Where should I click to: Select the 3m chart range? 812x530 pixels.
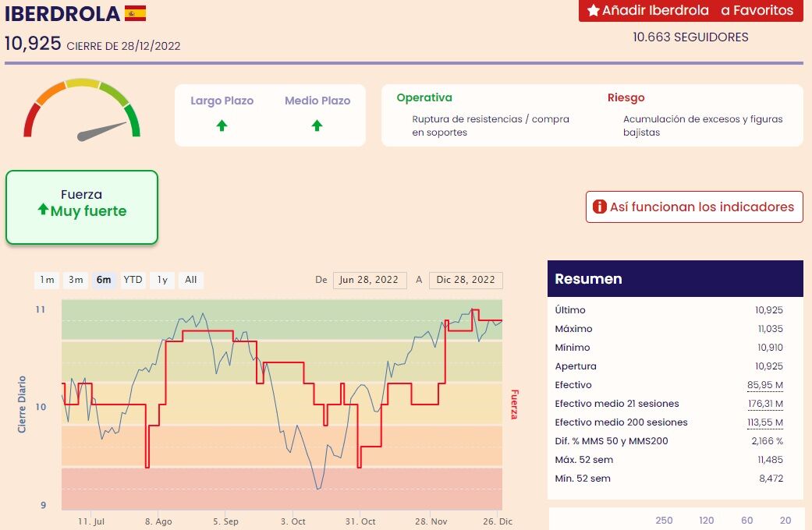click(x=76, y=280)
